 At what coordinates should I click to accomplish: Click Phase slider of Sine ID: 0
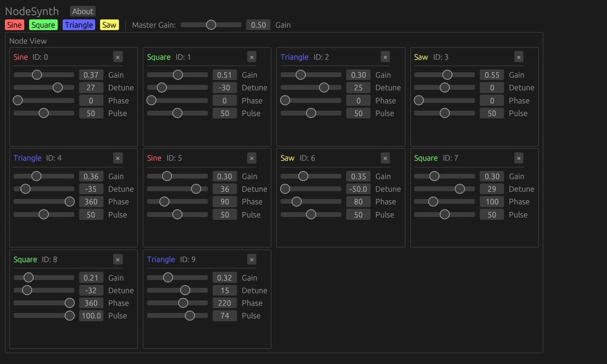pyautogui.click(x=44, y=101)
